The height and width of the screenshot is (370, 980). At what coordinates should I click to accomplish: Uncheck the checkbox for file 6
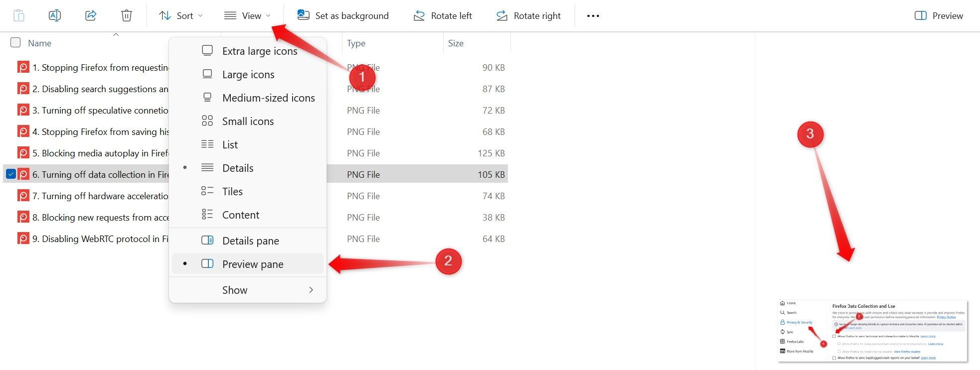click(x=10, y=174)
